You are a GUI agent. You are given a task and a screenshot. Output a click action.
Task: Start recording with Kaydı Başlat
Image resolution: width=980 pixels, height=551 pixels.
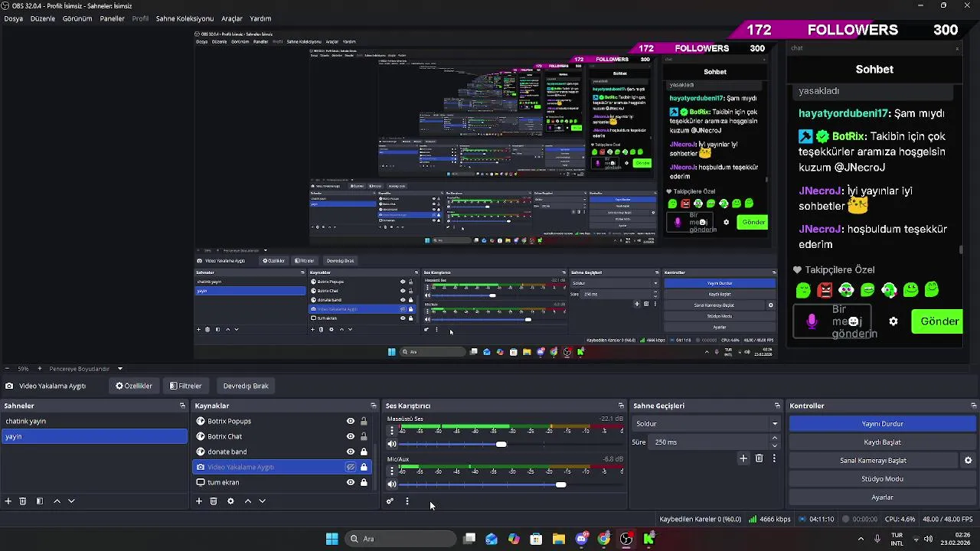[882, 442]
